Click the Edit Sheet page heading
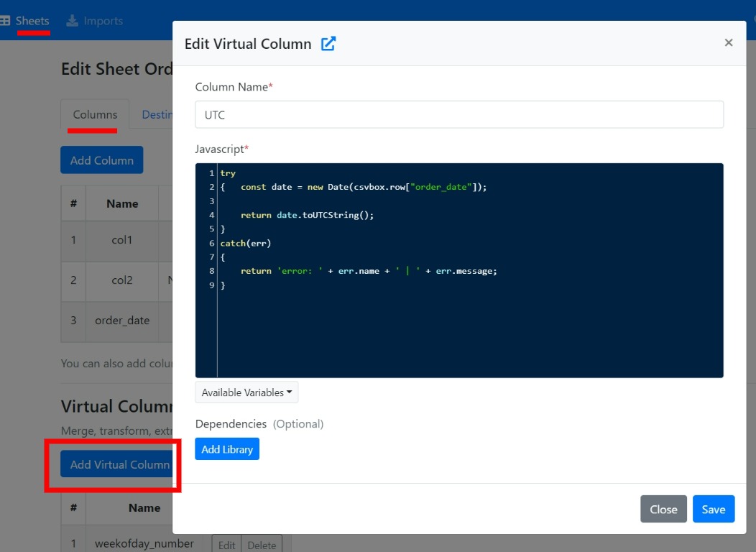Screen dimensions: 756x552 click(116, 68)
